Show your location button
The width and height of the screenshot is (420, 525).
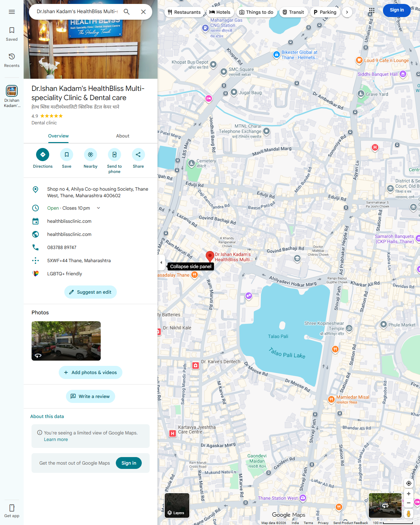409,483
